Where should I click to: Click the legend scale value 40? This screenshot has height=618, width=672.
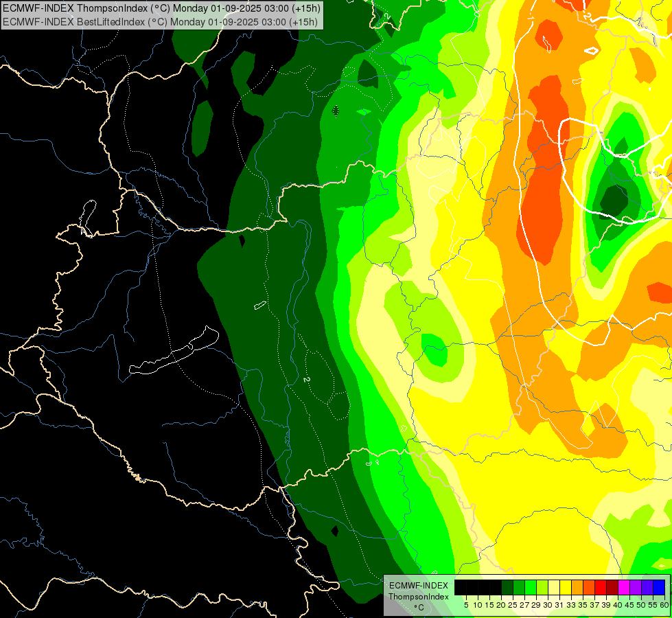pos(618,605)
